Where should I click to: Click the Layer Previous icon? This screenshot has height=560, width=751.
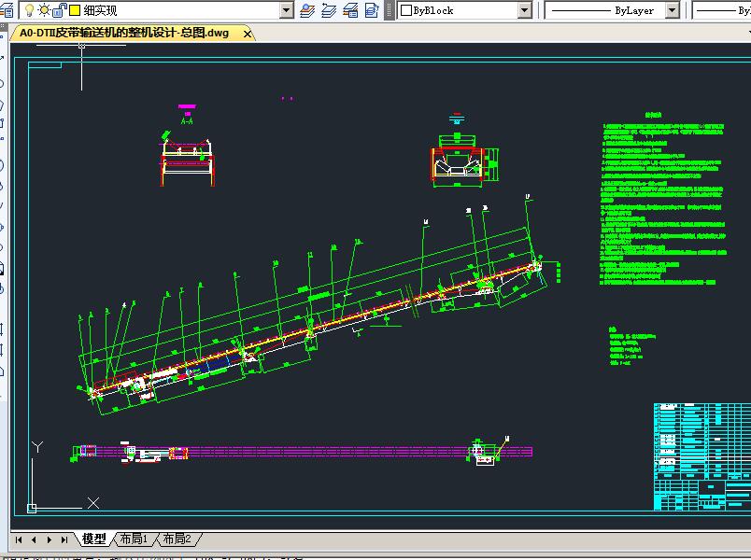click(329, 10)
